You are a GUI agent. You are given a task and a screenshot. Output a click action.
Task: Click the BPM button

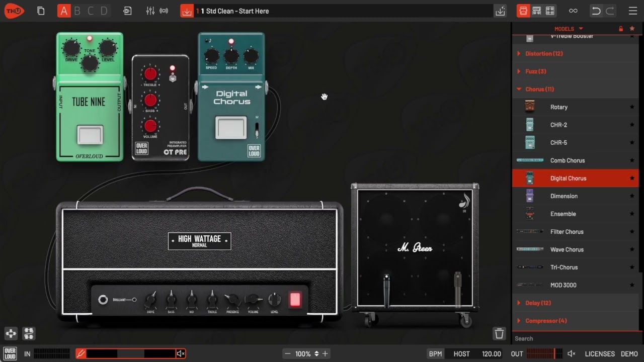click(436, 354)
